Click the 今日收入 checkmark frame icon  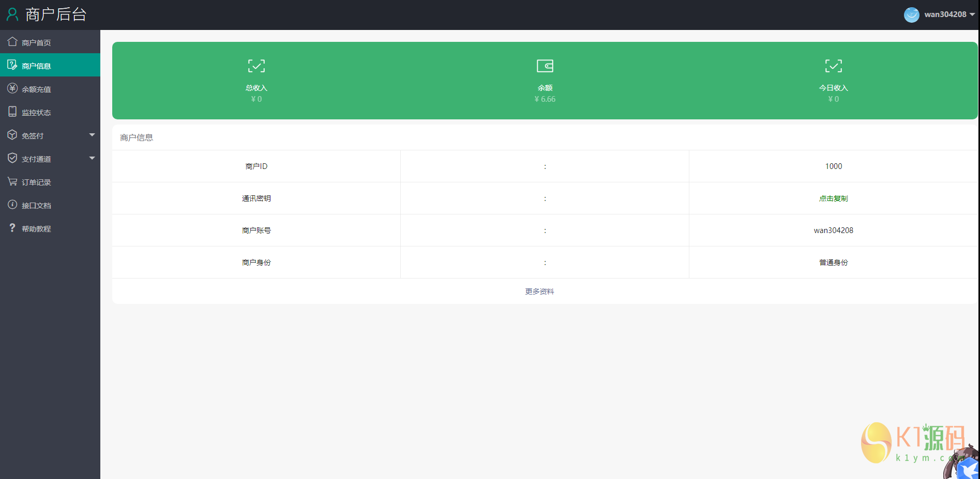pos(834,66)
